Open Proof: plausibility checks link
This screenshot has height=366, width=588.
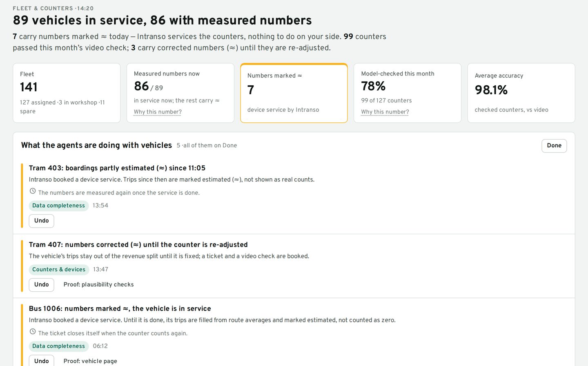point(99,285)
